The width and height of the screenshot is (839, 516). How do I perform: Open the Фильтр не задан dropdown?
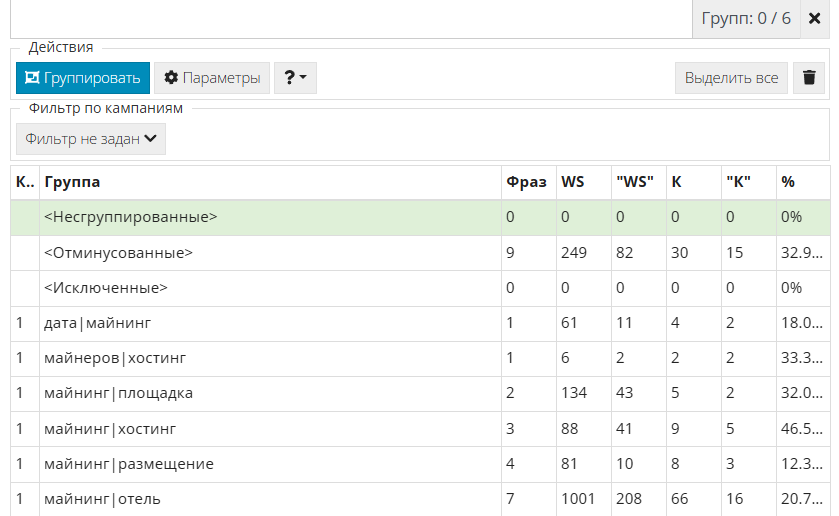click(x=91, y=139)
